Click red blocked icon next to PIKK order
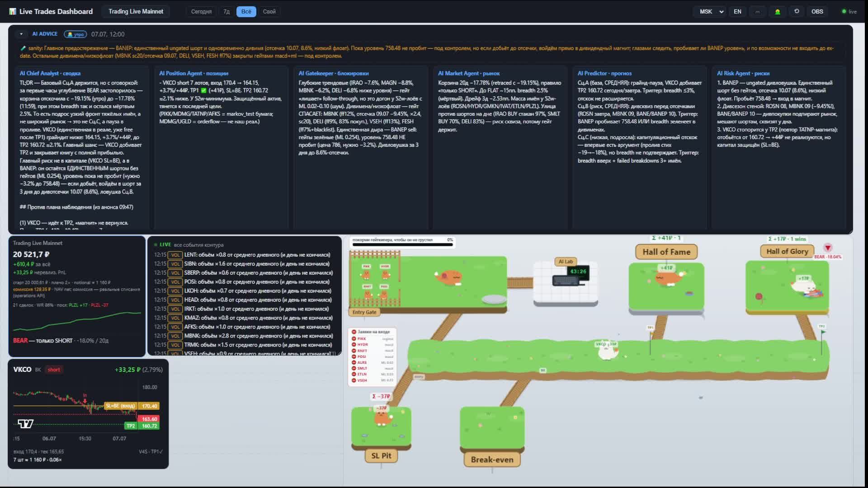This screenshot has height=488, width=868. coord(354,338)
